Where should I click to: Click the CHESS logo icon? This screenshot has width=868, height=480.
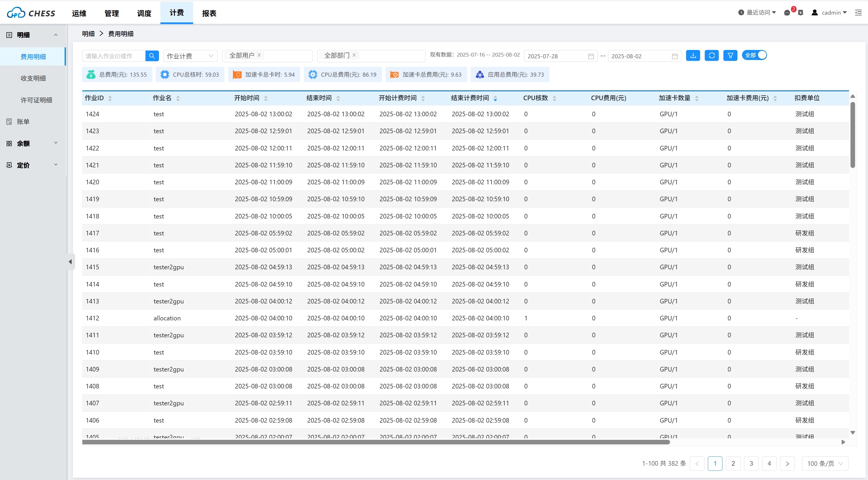tap(16, 13)
